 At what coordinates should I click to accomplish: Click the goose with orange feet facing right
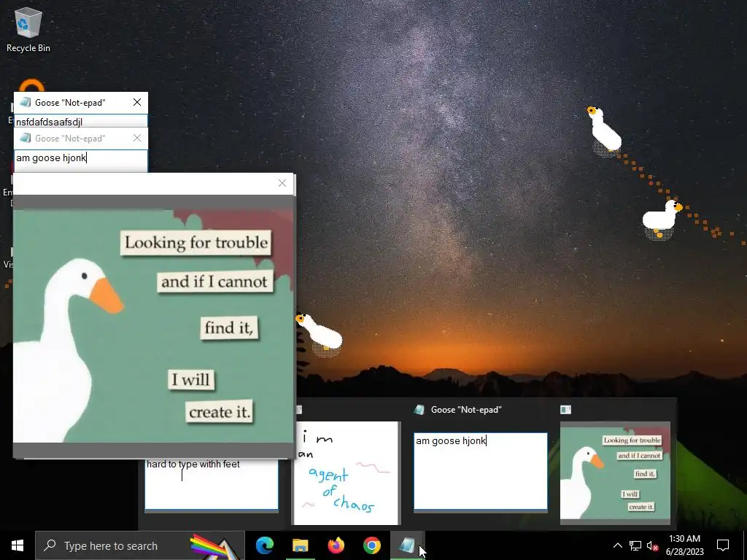pos(662,218)
